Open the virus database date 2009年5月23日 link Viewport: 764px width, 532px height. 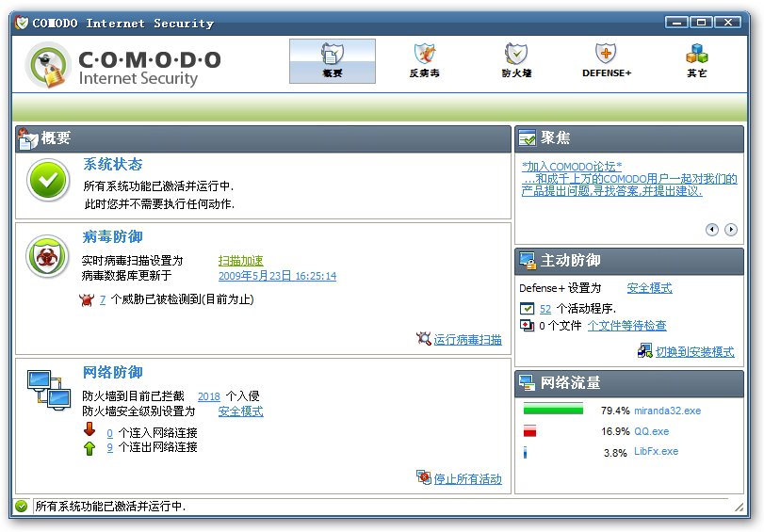tap(277, 276)
